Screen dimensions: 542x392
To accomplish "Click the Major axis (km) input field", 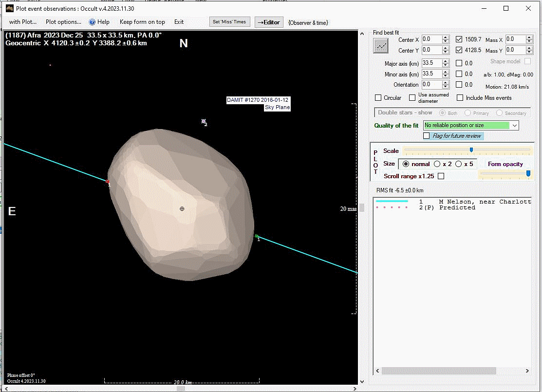I will pyautogui.click(x=430, y=63).
